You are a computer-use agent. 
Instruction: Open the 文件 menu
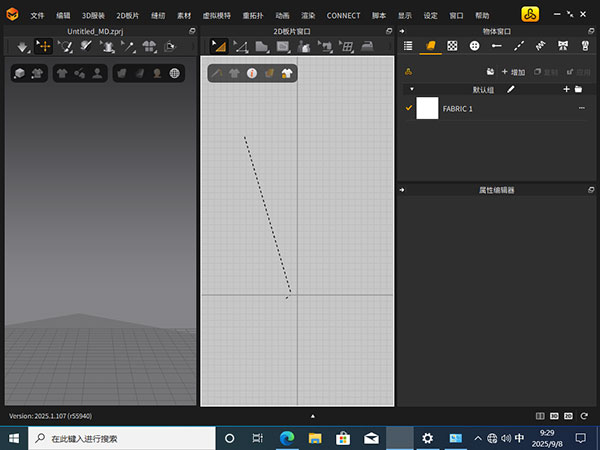tap(37, 16)
